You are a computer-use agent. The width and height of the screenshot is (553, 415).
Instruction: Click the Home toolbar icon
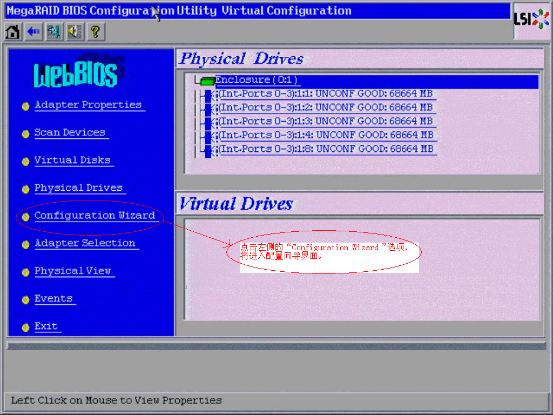click(x=13, y=32)
